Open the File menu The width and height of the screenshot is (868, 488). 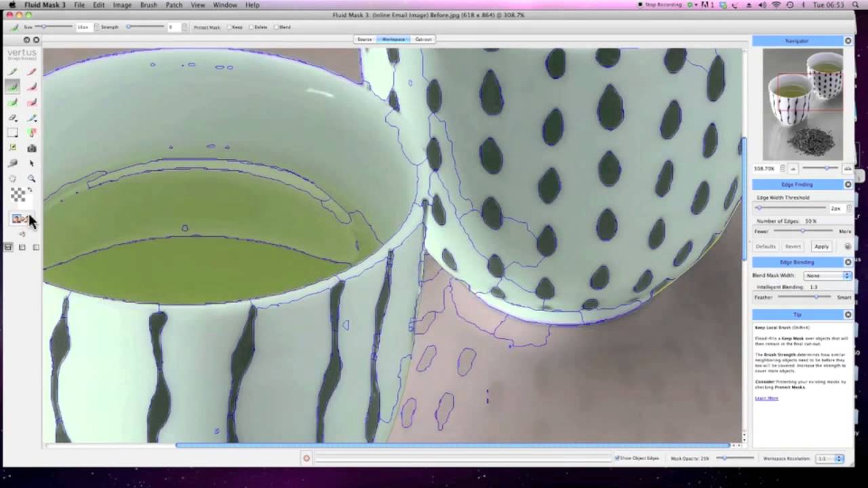point(79,5)
